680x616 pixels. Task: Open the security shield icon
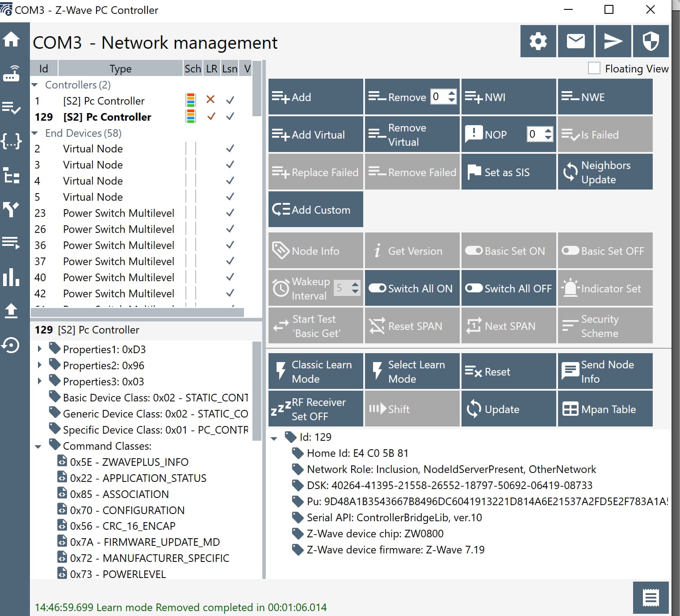(x=651, y=41)
